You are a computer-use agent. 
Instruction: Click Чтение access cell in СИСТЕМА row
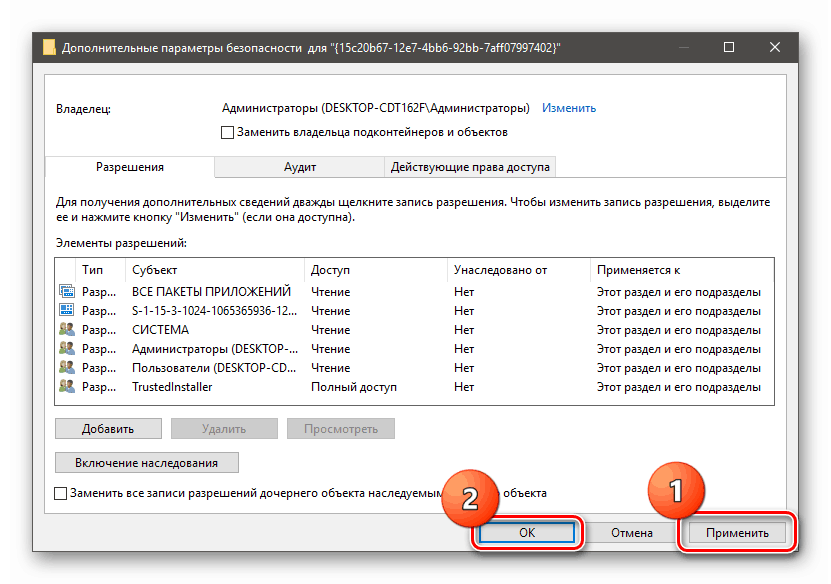330,330
